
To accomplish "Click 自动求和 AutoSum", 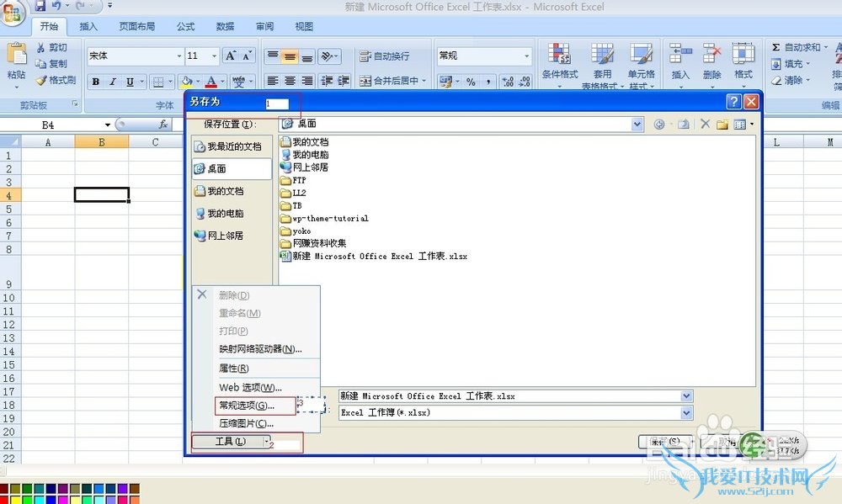I will click(x=796, y=48).
